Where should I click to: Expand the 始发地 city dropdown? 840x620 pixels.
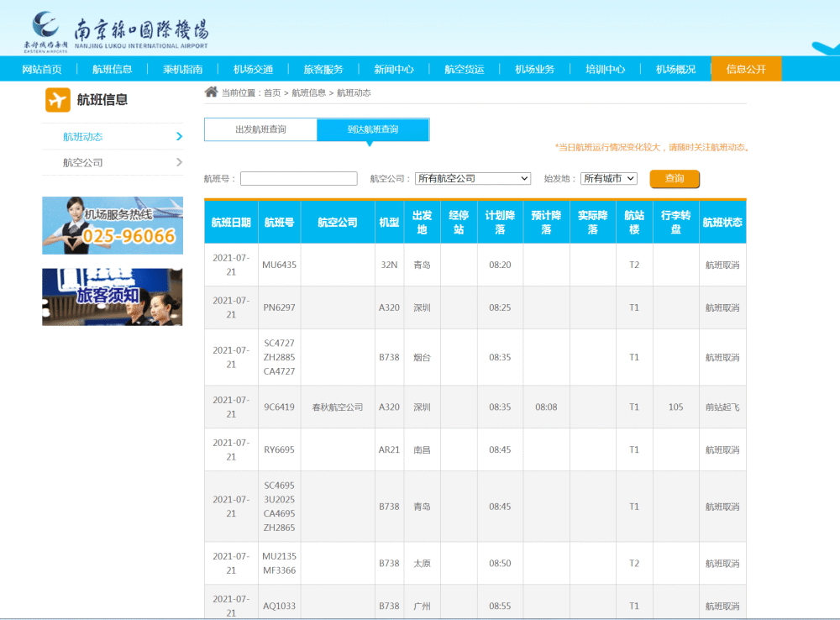(608, 178)
